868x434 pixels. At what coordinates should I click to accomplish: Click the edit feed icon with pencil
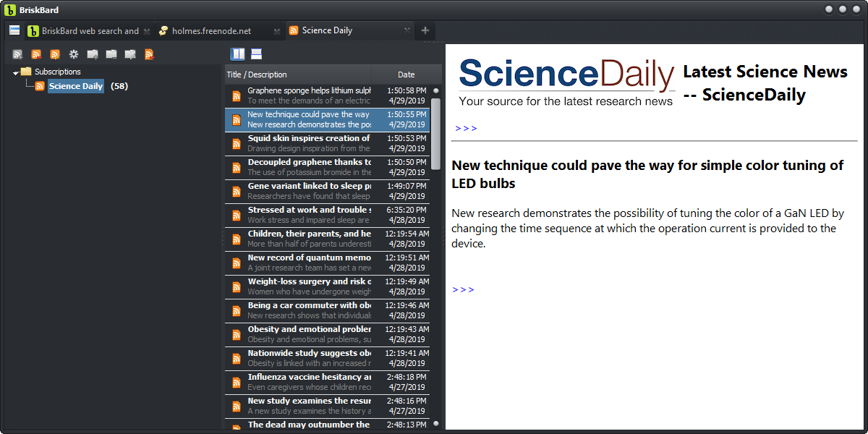55,54
